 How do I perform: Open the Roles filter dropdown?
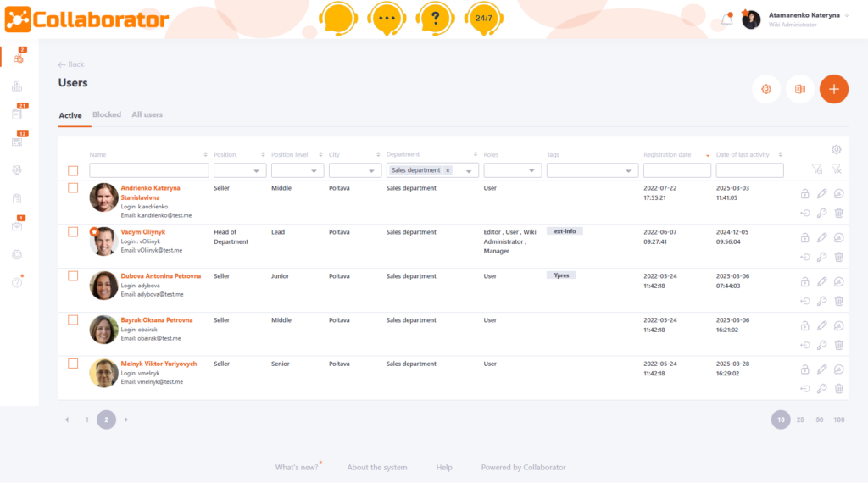(512, 170)
